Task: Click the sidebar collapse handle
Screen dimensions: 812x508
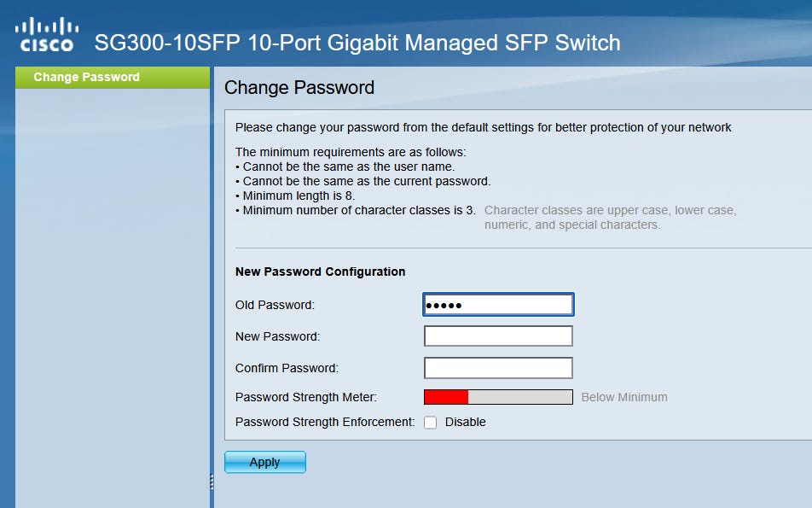Action: pyautogui.click(x=212, y=482)
